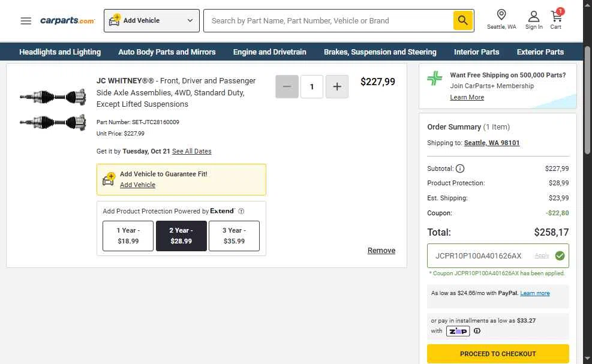The image size is (592, 364).
Task: Click the green CarParts+ plus icon
Action: coord(435,78)
